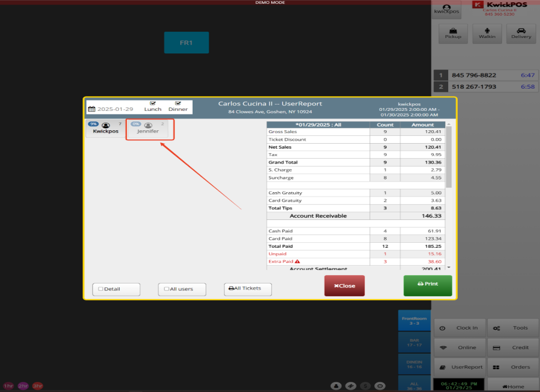Start a Walkin order
Image resolution: width=540 pixels, height=392 pixels.
point(487,33)
